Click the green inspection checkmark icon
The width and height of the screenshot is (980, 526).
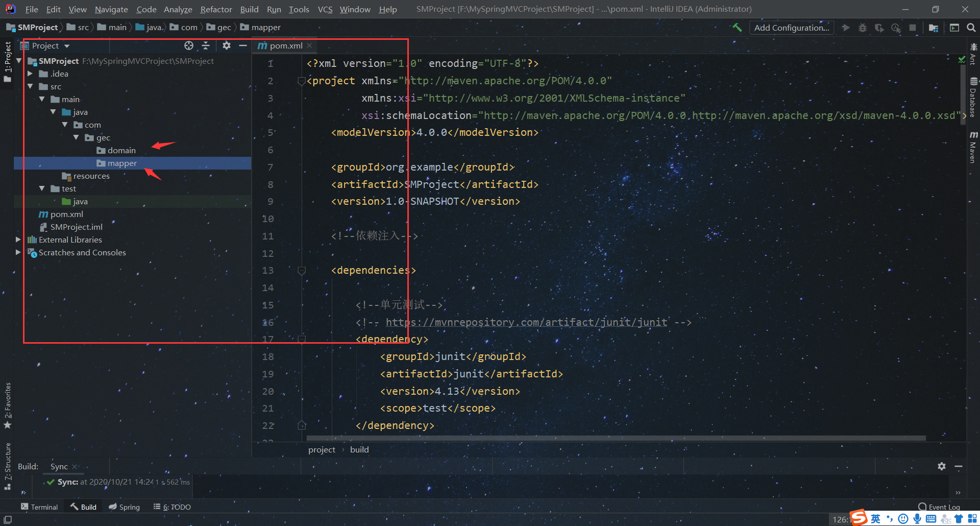coord(962,60)
